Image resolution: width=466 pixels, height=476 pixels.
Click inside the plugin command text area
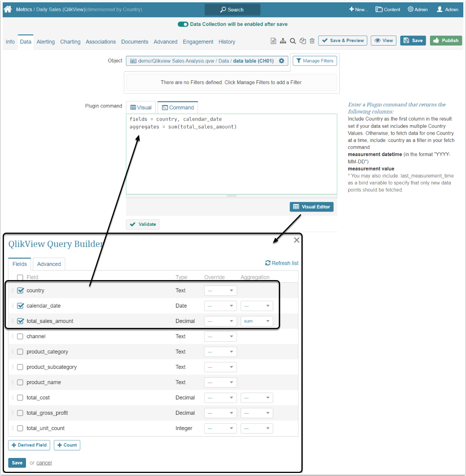tap(231, 154)
